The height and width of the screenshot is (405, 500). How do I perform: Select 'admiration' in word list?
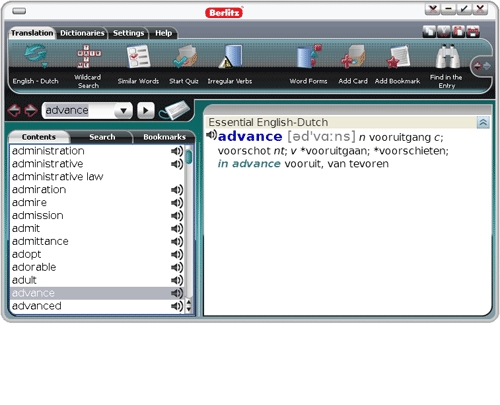[39, 190]
